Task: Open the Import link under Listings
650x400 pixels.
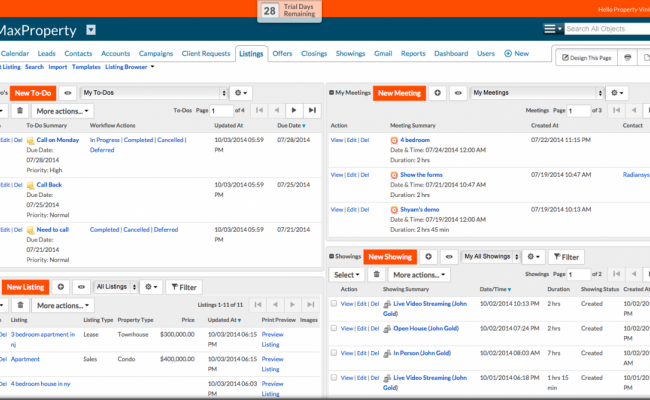Action: pyautogui.click(x=58, y=67)
